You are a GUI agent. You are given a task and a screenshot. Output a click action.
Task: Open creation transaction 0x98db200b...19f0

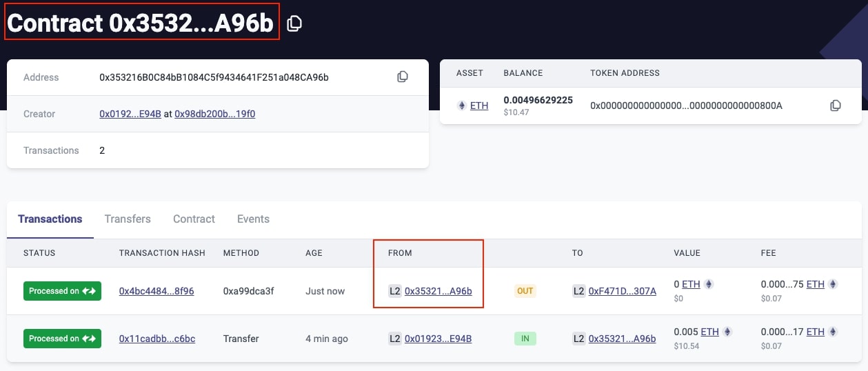point(215,114)
